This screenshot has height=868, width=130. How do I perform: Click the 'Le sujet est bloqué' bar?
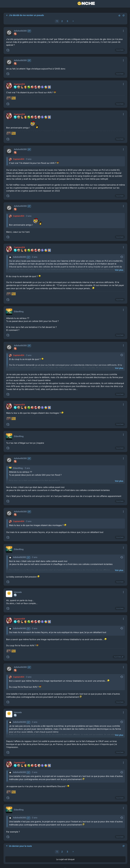(65, 859)
